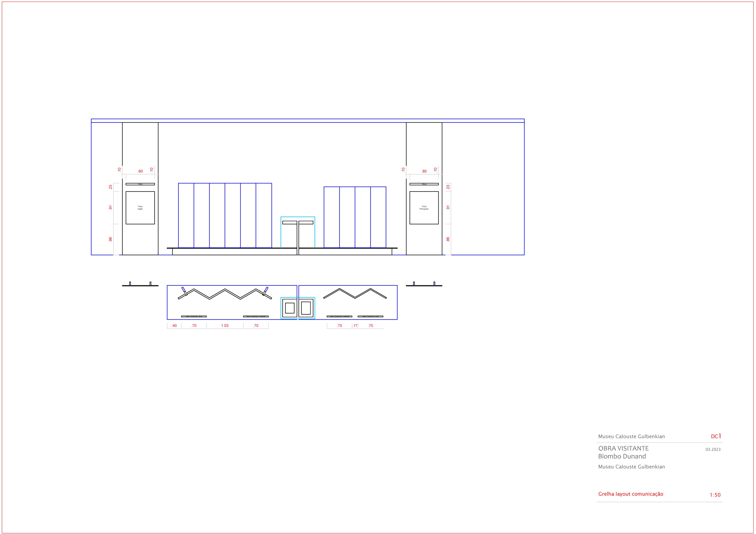The image size is (756, 534).
Task: Click the Texto Inglês panel label
Action: pyautogui.click(x=140, y=208)
